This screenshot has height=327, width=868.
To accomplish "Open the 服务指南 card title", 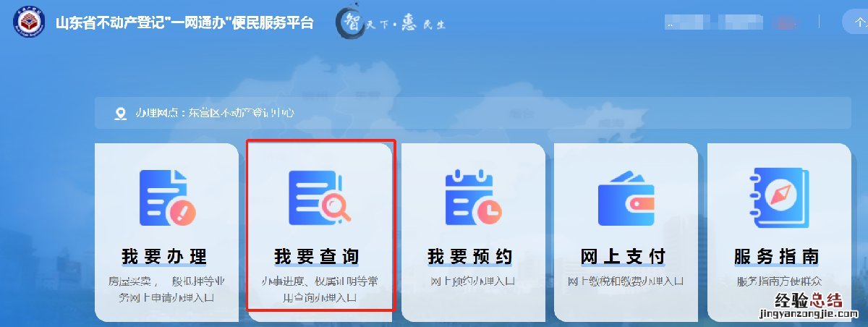I will coord(777,257).
